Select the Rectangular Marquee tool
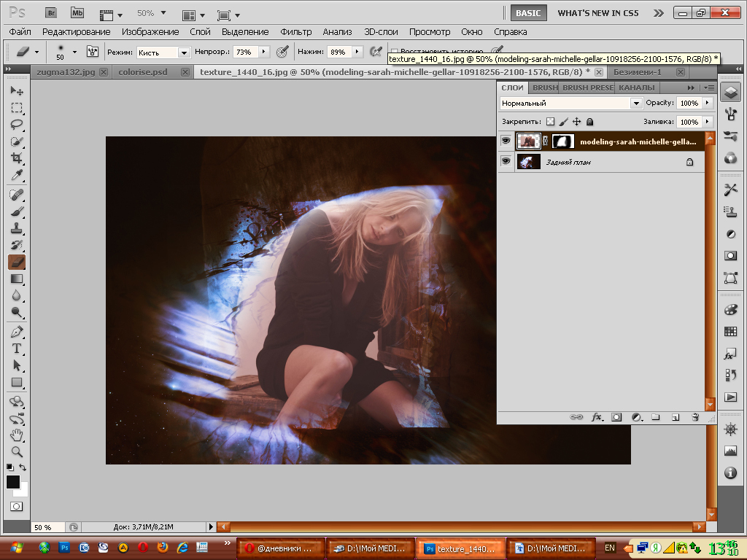 pos(17,108)
